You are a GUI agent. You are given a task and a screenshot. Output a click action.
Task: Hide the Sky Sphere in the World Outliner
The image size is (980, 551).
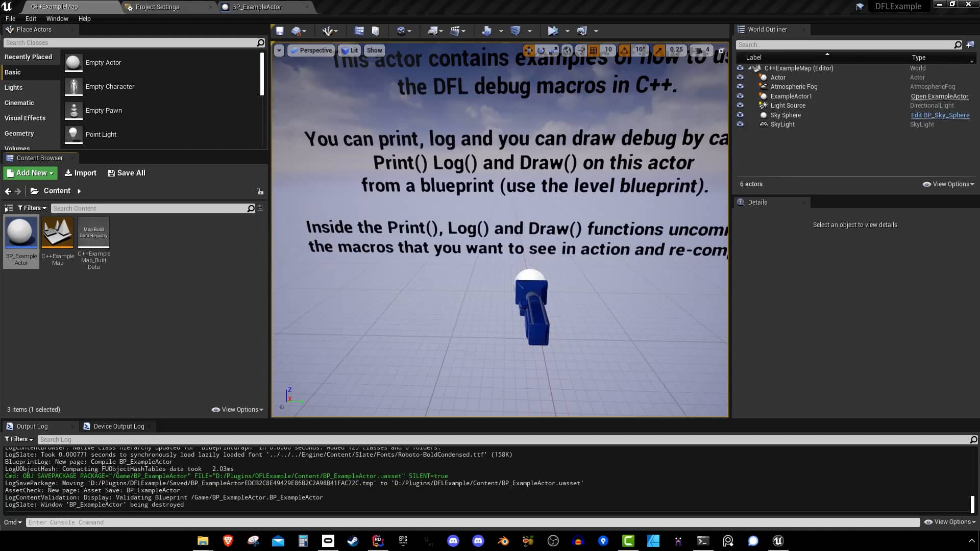pos(741,115)
